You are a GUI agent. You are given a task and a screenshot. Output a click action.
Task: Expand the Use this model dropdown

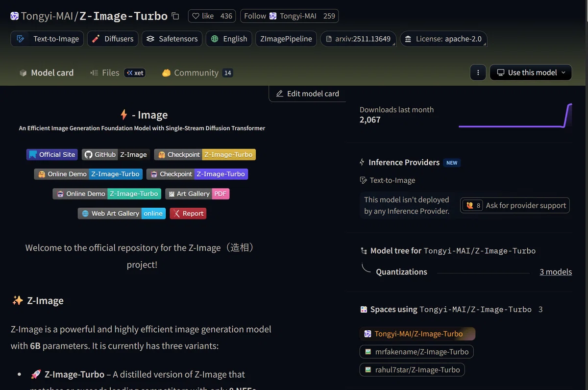531,73
